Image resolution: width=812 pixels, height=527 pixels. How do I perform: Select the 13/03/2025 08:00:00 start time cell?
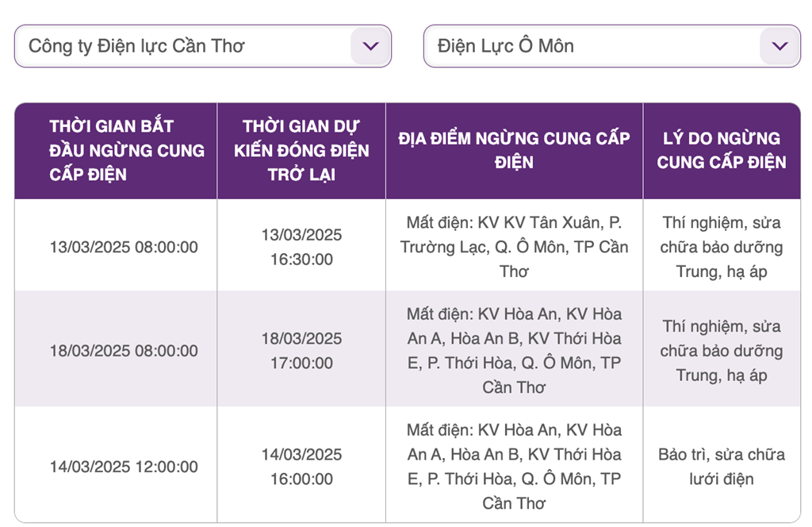[x=116, y=247]
